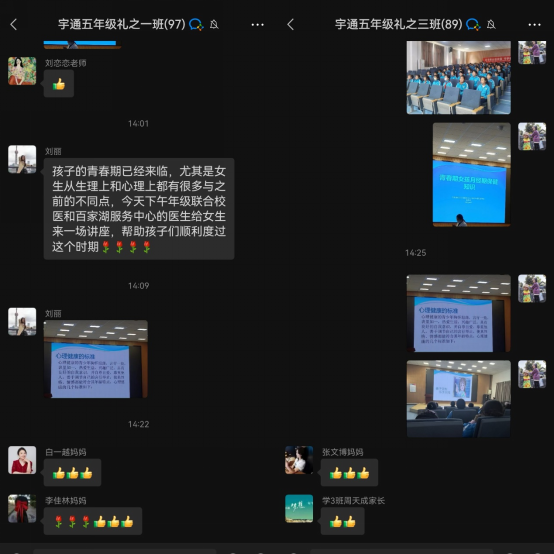Open 张文博妈妈's avatar profile
This screenshot has height=554, width=554.
(x=299, y=460)
